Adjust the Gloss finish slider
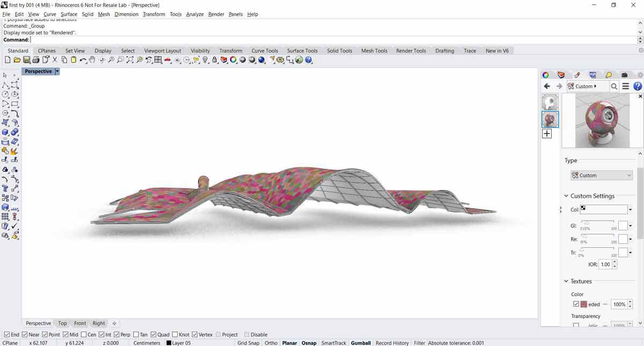 597,222
